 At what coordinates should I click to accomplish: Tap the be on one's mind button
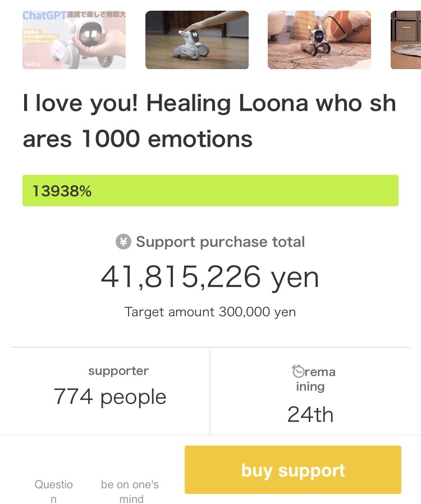coord(130,491)
